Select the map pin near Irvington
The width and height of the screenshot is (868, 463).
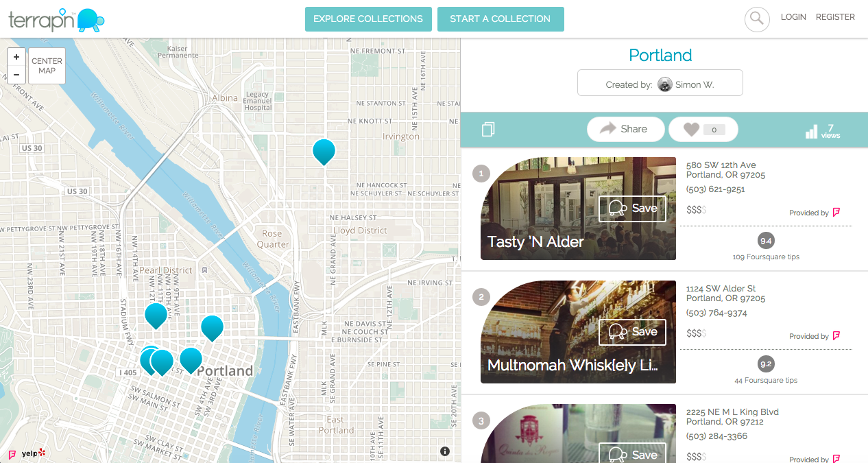tap(324, 151)
